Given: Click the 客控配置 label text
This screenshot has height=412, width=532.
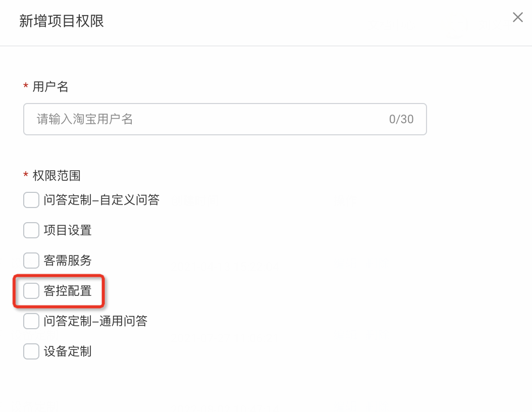Looking at the screenshot, I should pyautogui.click(x=68, y=291).
